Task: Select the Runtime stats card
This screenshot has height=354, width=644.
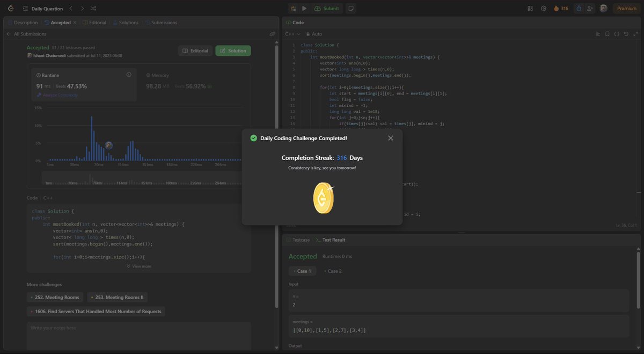Action: (x=83, y=85)
